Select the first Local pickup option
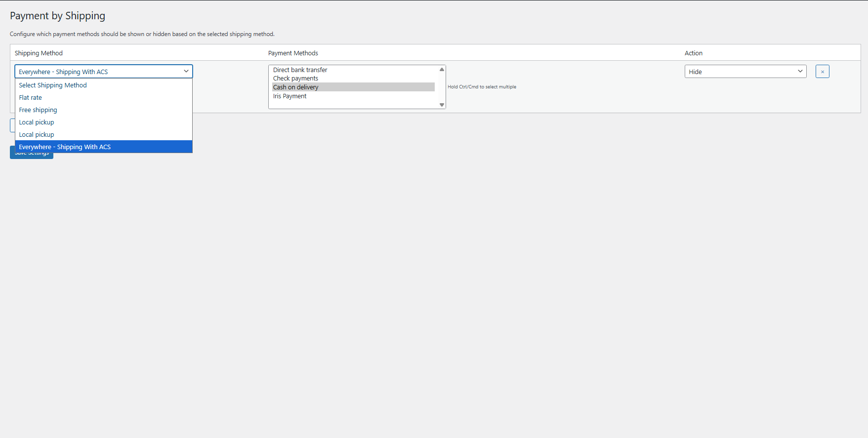 (37, 122)
